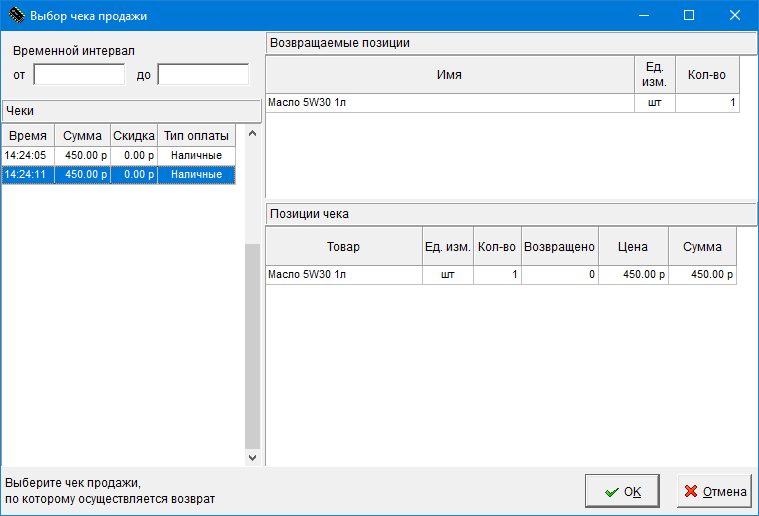The height and width of the screenshot is (516, 759).
Task: Click the Товар column header
Action: (x=343, y=247)
